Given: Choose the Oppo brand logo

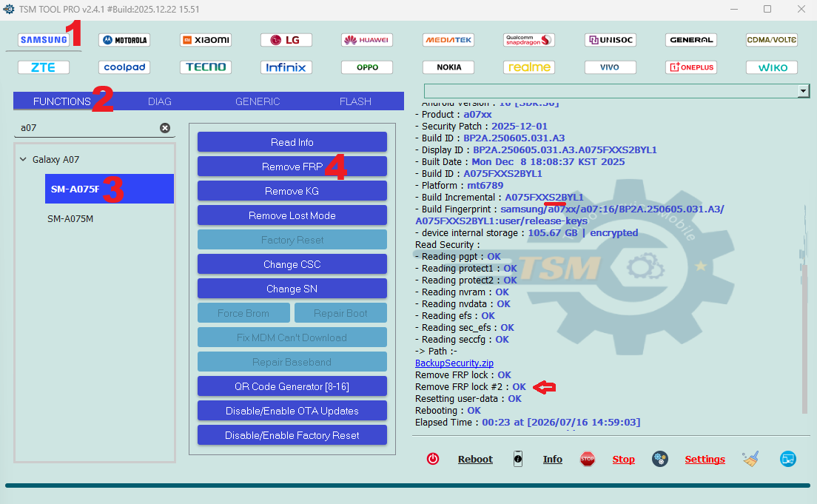Looking at the screenshot, I should point(367,67).
